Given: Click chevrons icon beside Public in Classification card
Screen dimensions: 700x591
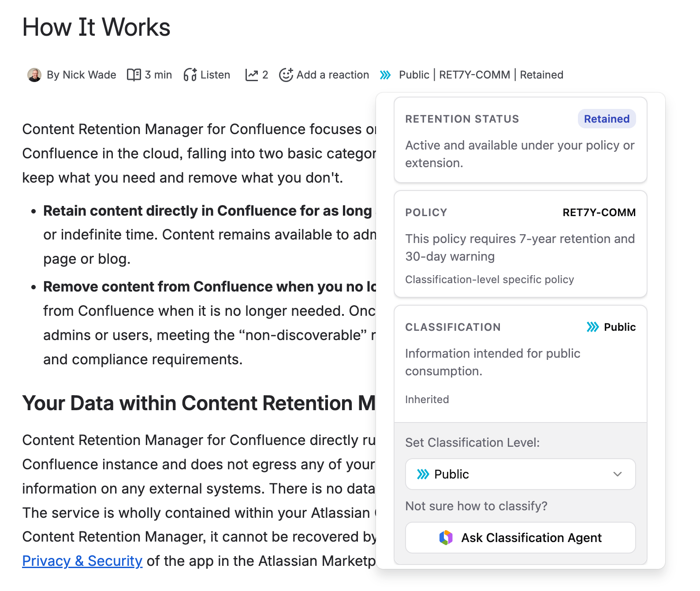Looking at the screenshot, I should click(x=593, y=327).
